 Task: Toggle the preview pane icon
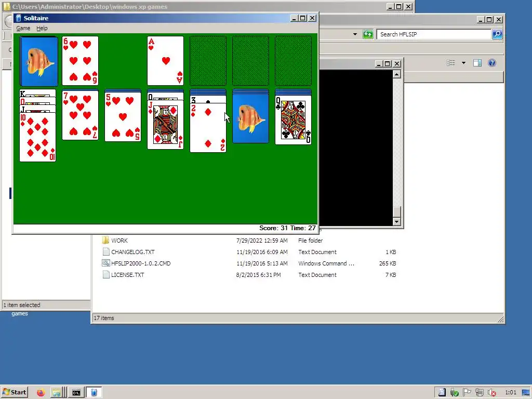(x=477, y=63)
